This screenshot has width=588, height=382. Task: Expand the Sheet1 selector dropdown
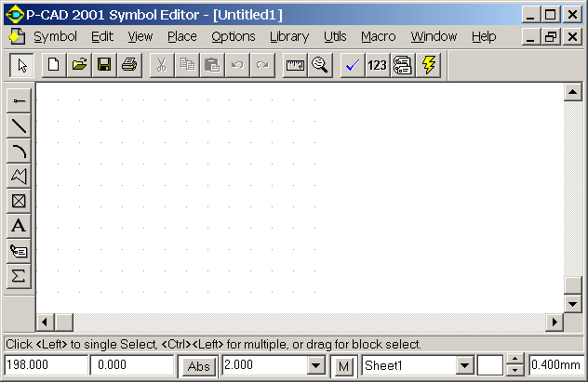464,365
